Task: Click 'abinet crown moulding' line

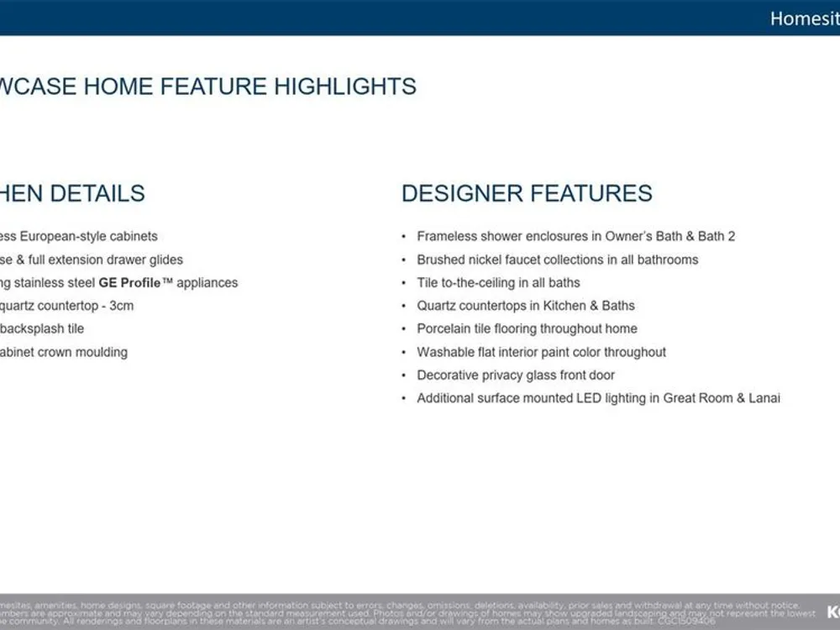Action: pyautogui.click(x=64, y=353)
